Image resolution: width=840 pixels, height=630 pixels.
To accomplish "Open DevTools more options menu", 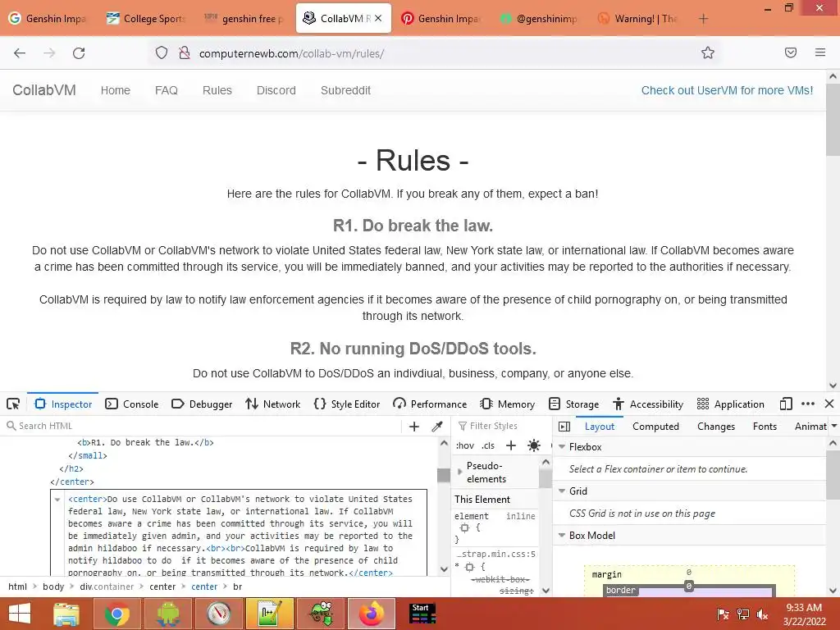I will [808, 404].
